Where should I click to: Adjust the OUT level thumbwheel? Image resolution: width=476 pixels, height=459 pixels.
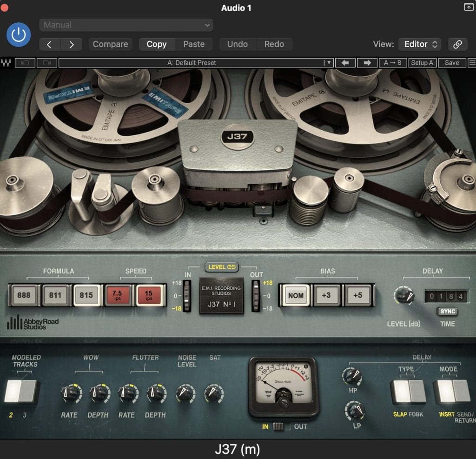[256, 296]
